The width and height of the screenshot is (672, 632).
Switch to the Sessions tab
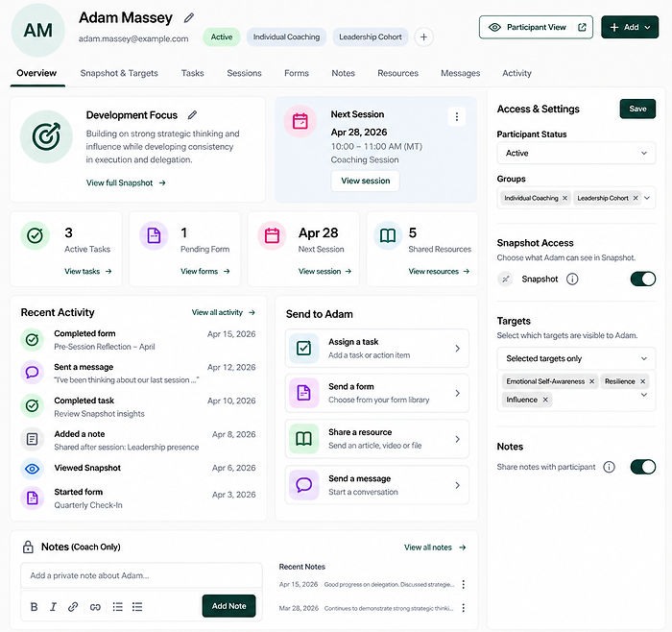point(244,73)
